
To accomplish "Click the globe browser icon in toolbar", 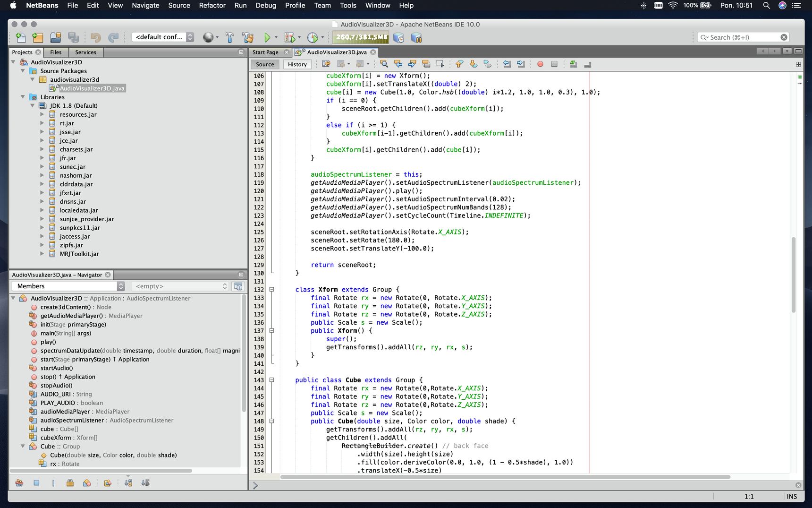I will pyautogui.click(x=208, y=37).
